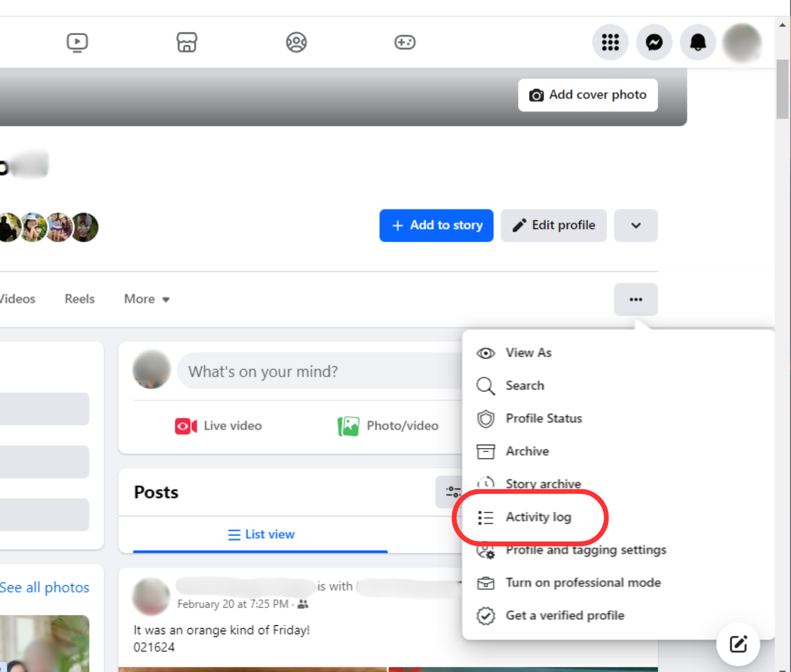Open the Menu grid icon
791x672 pixels.
tap(610, 42)
